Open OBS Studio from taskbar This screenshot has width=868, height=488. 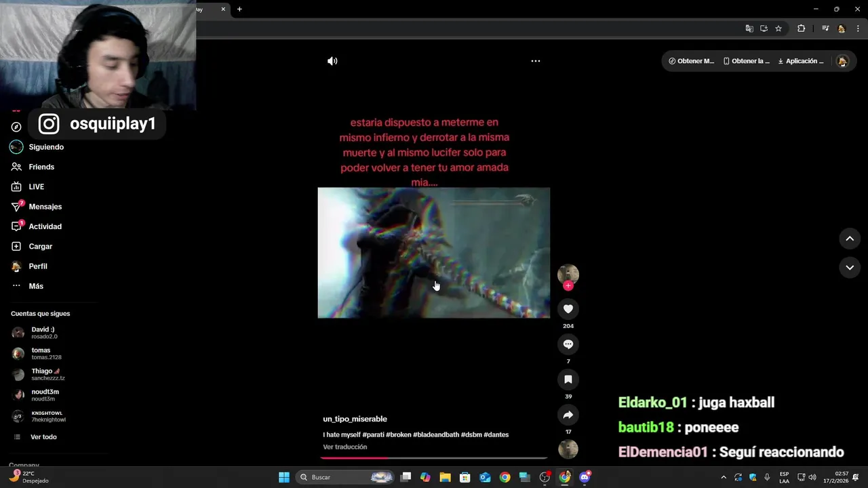point(545,477)
